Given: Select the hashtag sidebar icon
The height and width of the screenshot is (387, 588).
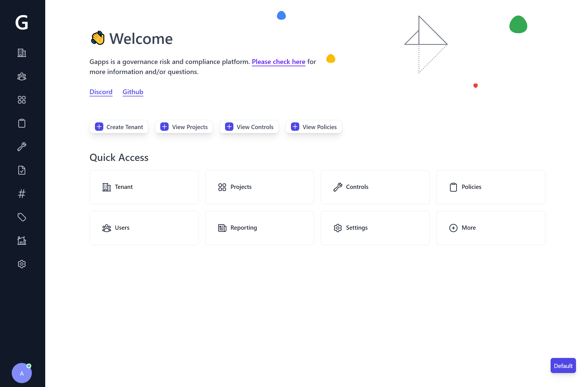Looking at the screenshot, I should point(22,194).
